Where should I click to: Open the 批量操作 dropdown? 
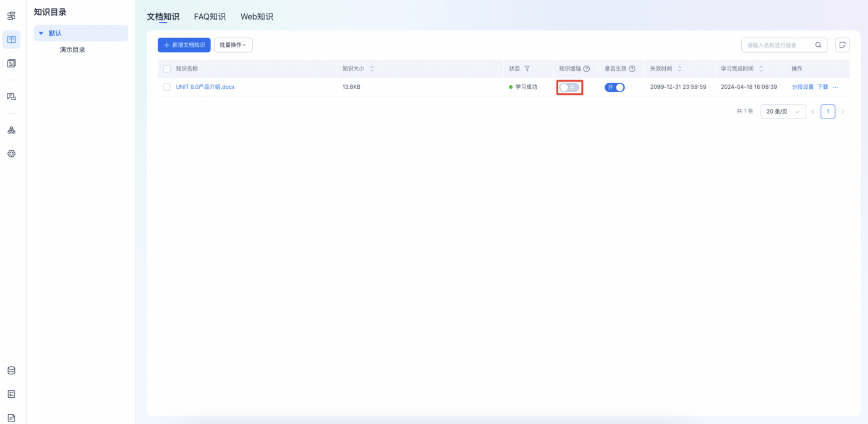pyautogui.click(x=233, y=45)
